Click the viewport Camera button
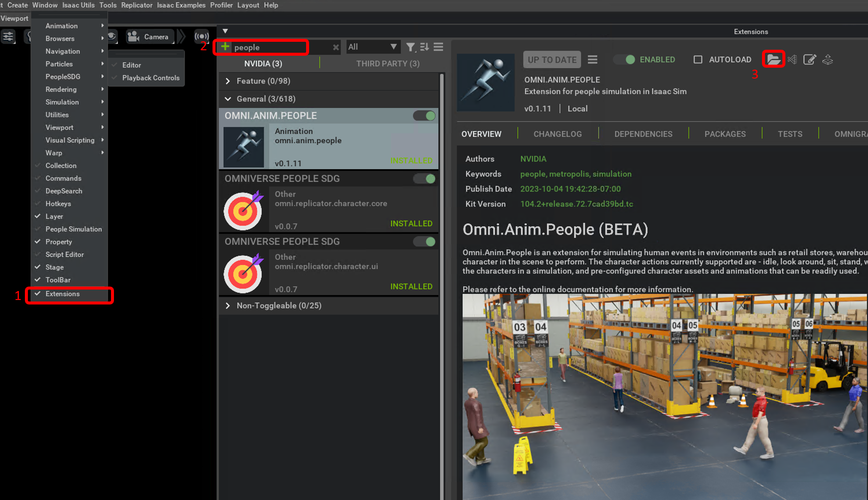868x500 pixels. [149, 36]
